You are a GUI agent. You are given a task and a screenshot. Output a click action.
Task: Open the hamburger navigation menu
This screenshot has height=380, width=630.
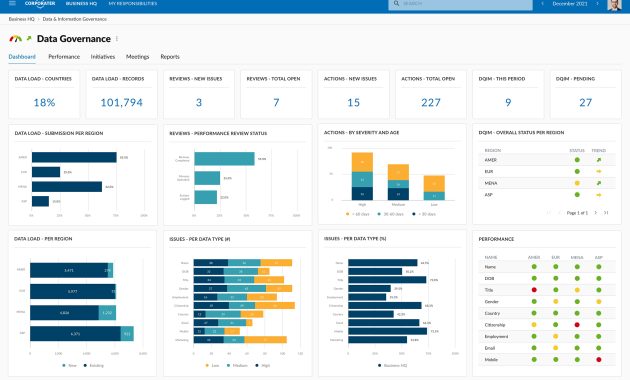click(x=12, y=3)
